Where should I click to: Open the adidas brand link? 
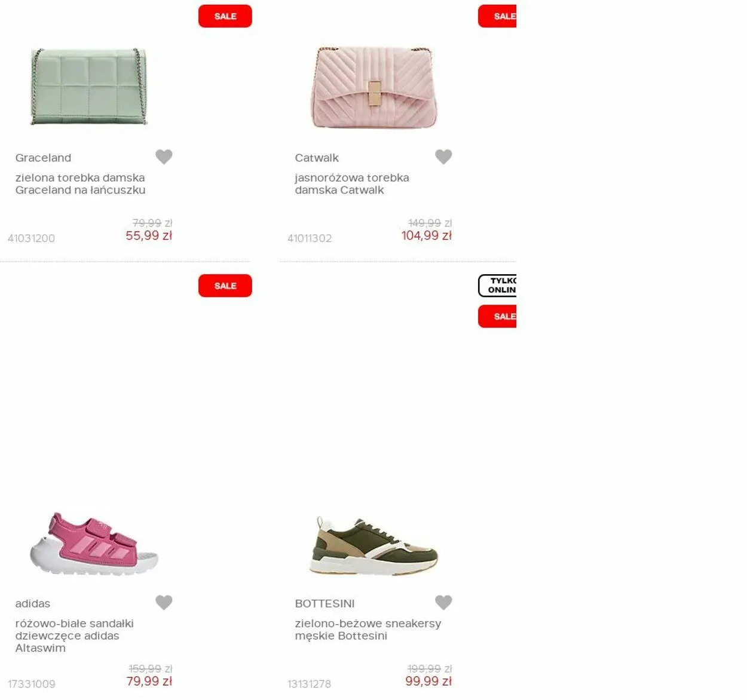pyautogui.click(x=33, y=603)
